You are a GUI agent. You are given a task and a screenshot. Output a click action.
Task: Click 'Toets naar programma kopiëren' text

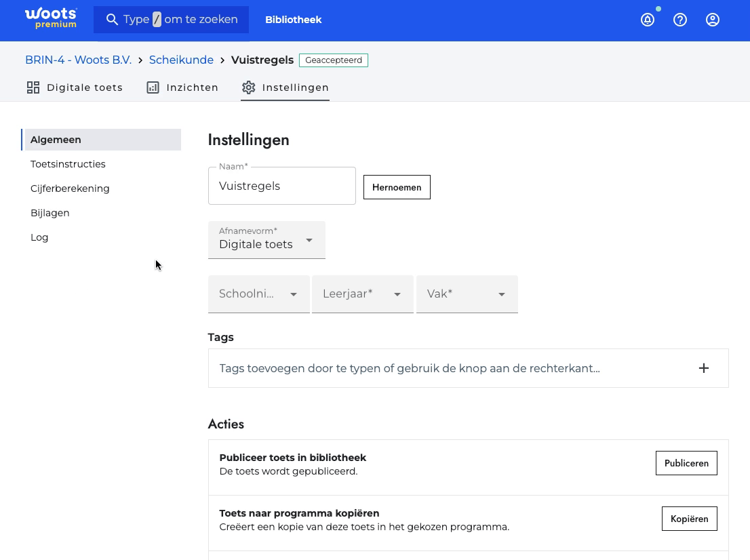click(x=299, y=513)
